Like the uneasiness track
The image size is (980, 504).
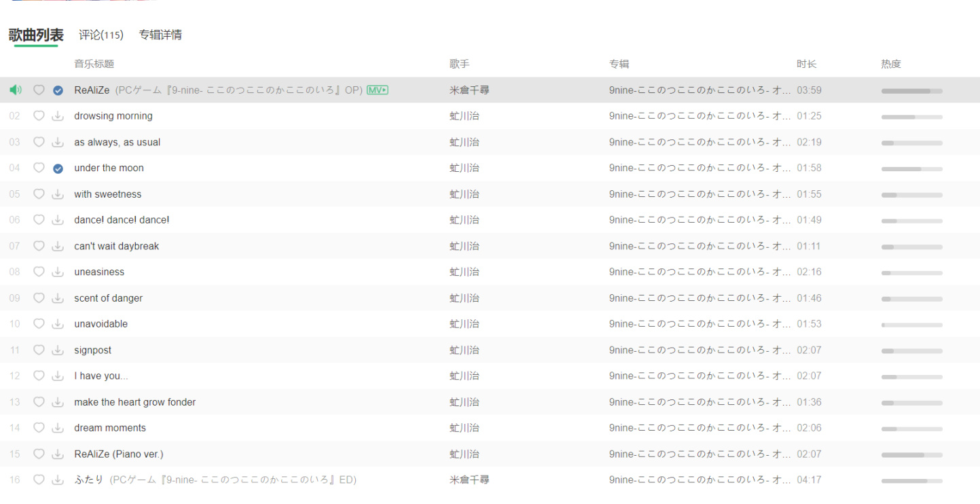click(39, 272)
